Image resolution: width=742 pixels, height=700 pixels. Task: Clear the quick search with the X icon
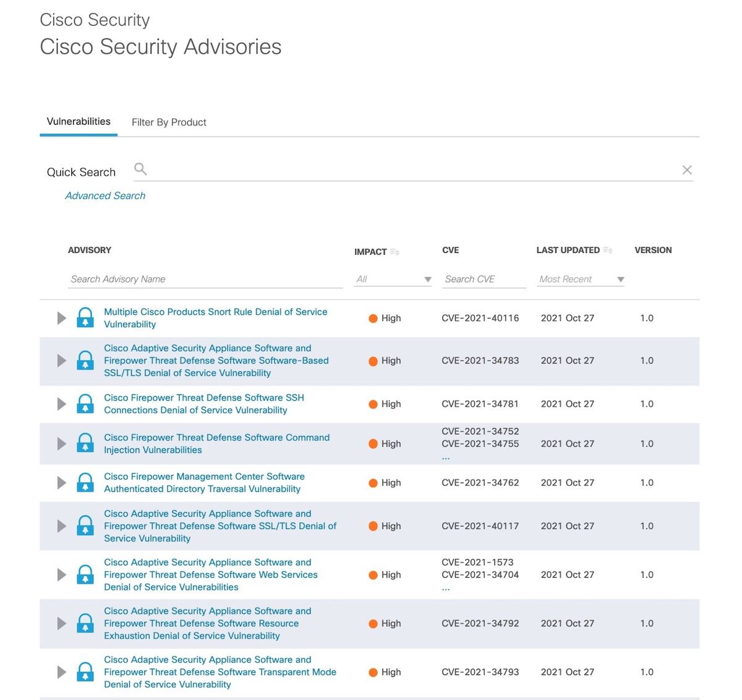point(687,170)
